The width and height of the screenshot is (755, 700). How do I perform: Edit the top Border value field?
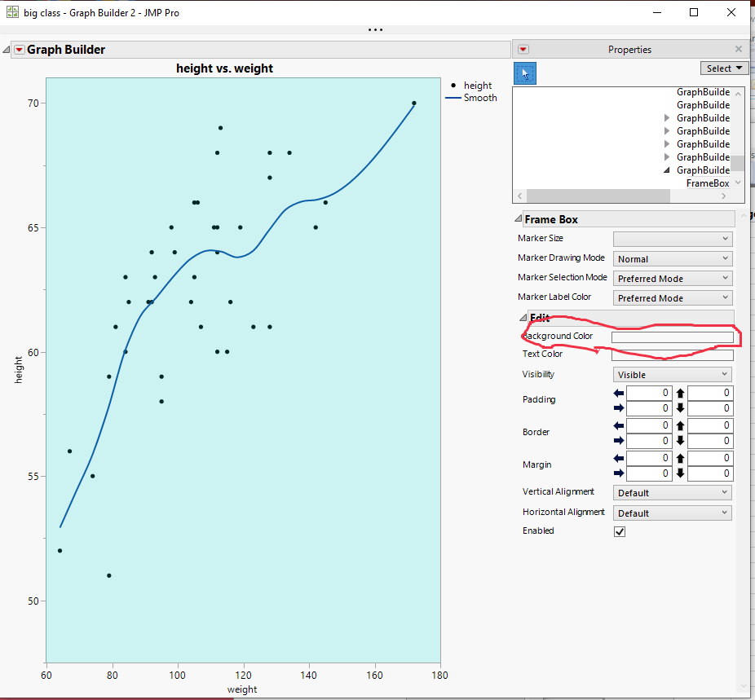(710, 425)
